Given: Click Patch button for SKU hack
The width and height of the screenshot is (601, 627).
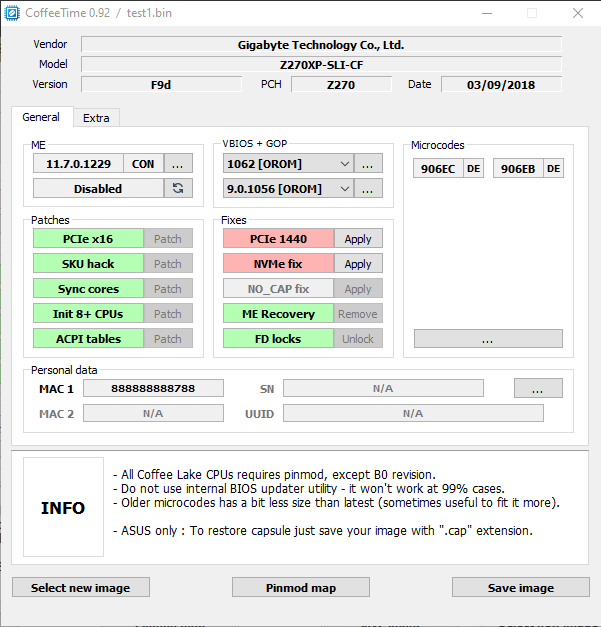Looking at the screenshot, I should (168, 264).
